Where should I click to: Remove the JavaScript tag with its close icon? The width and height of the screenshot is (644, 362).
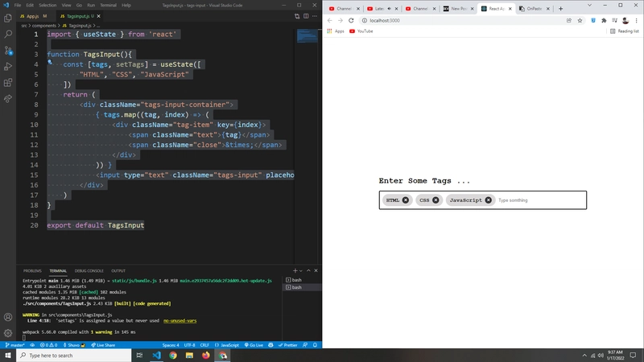(488, 200)
